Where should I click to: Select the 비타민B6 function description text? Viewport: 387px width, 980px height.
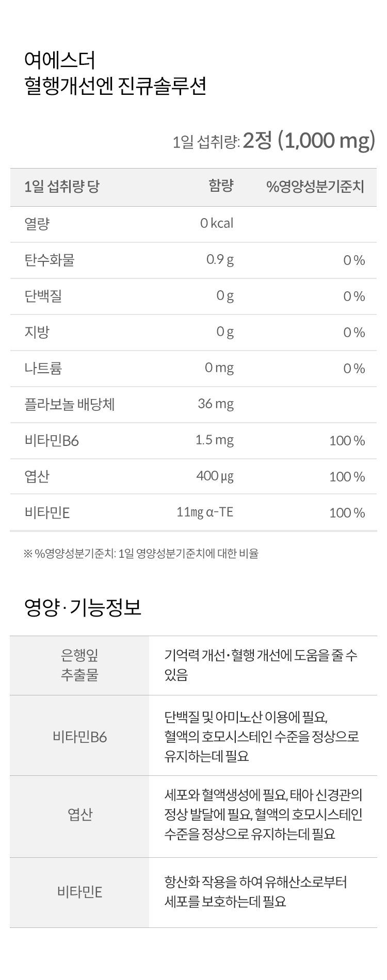[x=262, y=736]
